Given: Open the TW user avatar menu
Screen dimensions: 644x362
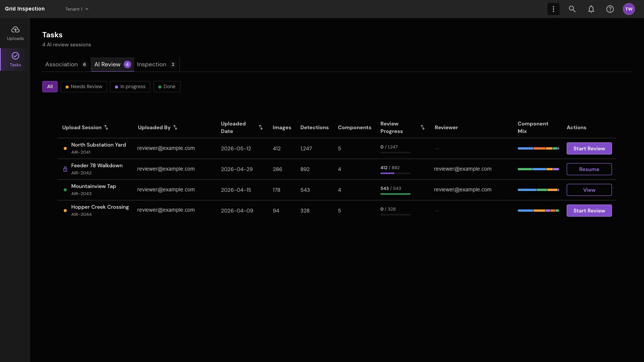Looking at the screenshot, I should click(x=629, y=9).
